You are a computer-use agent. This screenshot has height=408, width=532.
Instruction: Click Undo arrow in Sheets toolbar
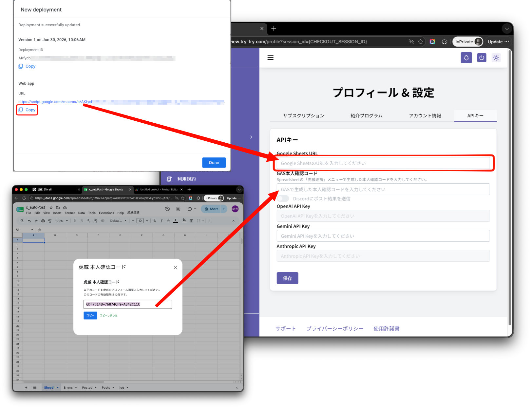(29, 221)
